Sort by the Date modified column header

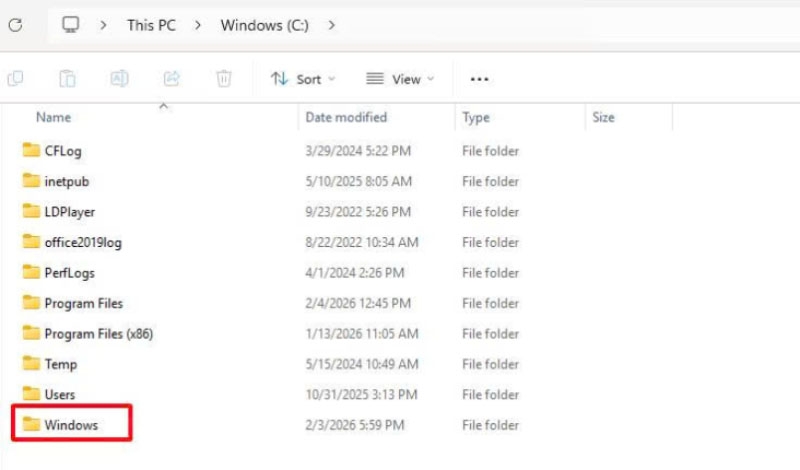pos(346,117)
